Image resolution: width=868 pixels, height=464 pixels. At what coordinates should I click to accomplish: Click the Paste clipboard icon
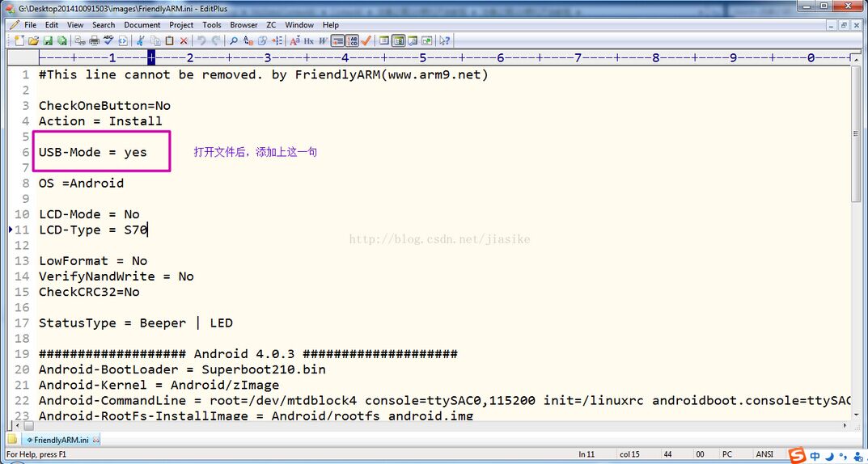(x=169, y=40)
